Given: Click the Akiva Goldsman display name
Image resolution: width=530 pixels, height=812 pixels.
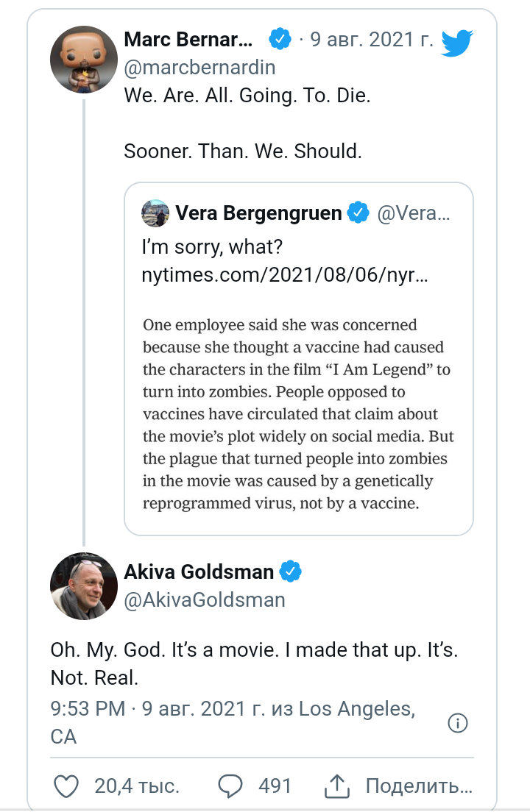Looking at the screenshot, I should pos(199,571).
